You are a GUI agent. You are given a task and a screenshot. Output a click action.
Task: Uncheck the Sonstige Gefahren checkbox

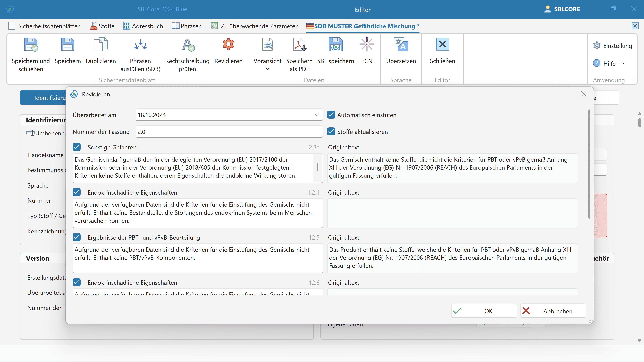(x=77, y=147)
